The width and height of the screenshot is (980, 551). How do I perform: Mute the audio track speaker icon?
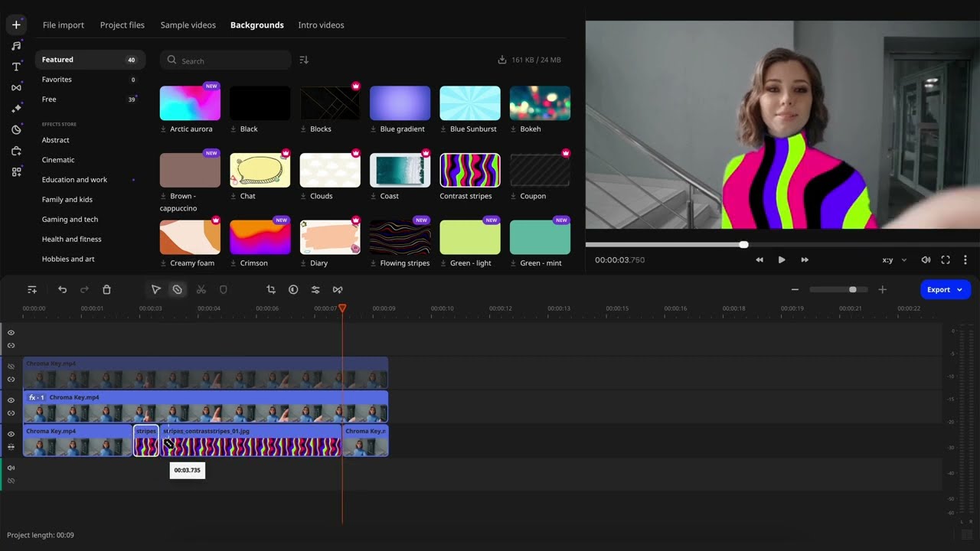click(11, 468)
